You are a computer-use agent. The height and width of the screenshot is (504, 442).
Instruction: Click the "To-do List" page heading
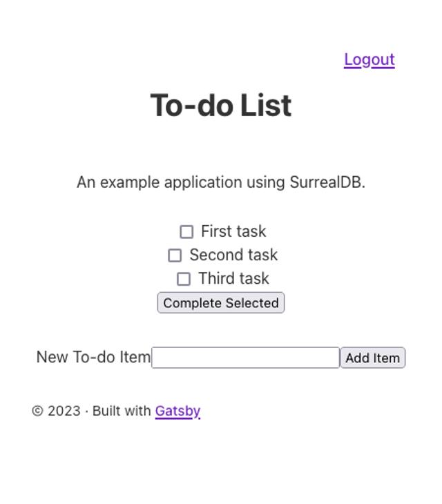coord(221,106)
